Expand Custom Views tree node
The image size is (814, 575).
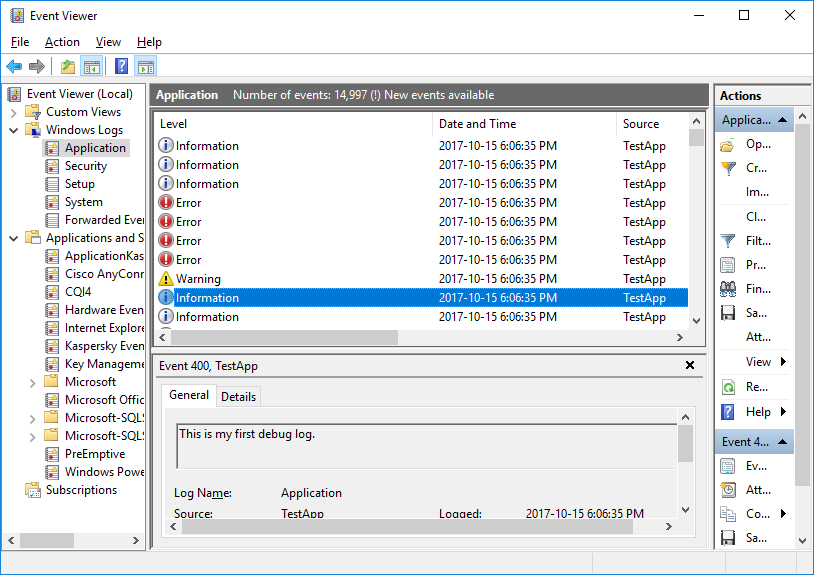click(14, 113)
